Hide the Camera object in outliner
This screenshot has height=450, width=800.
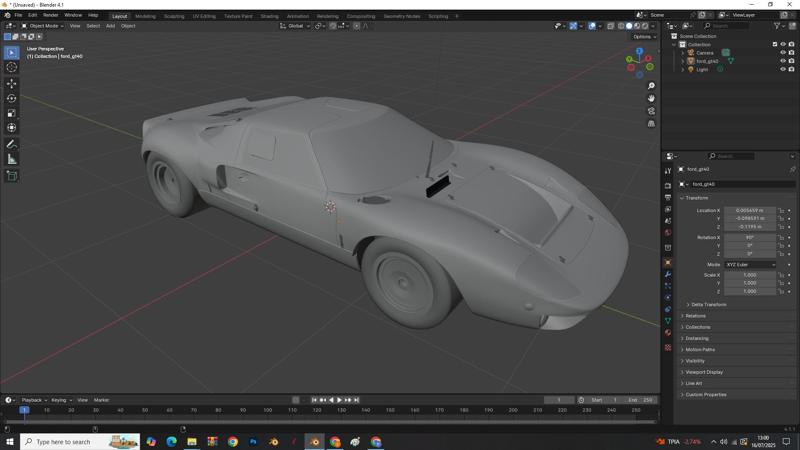pos(783,52)
